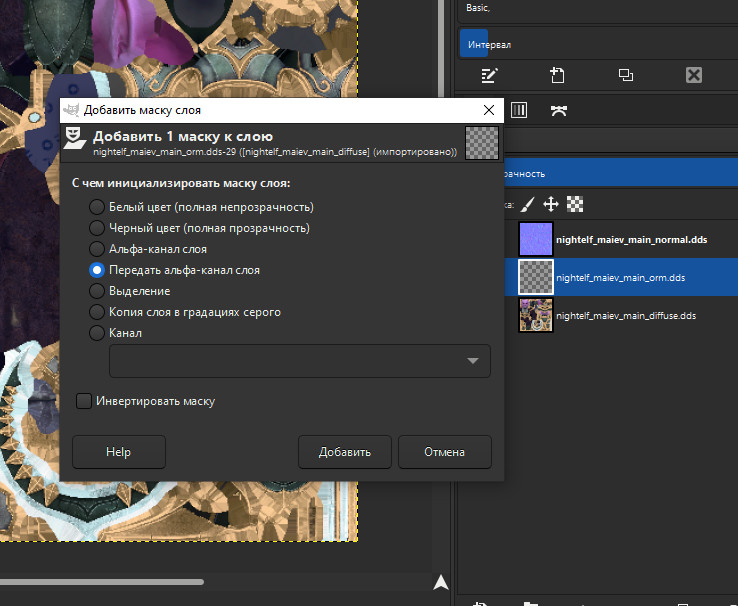Choose black color full transparency option
This screenshot has width=738, height=606.
pyautogui.click(x=97, y=228)
